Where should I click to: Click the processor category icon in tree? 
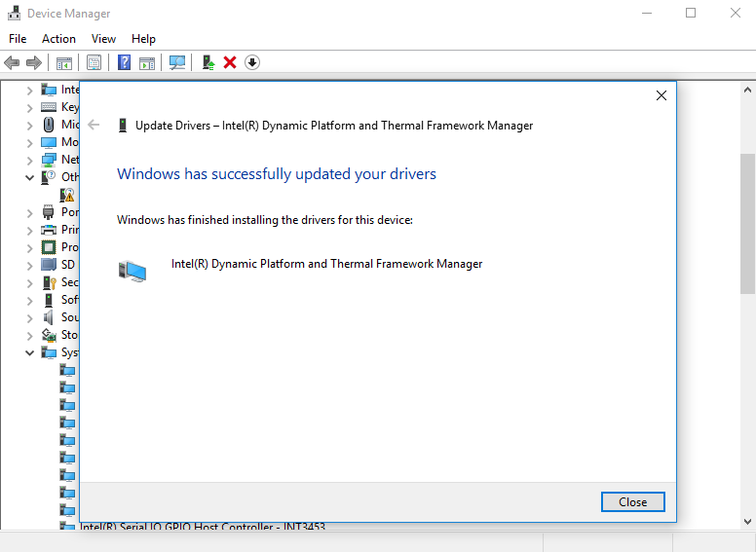(49, 247)
